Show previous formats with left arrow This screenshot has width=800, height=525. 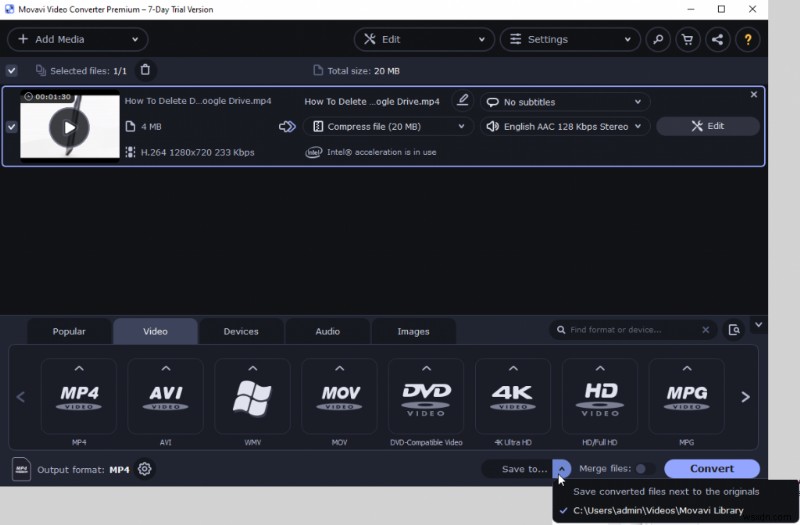(21, 397)
